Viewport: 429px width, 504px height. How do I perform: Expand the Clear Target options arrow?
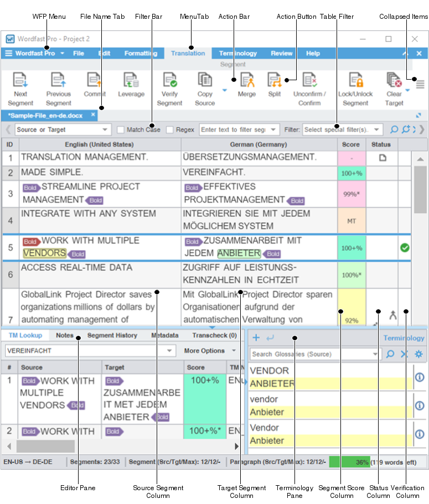click(407, 90)
